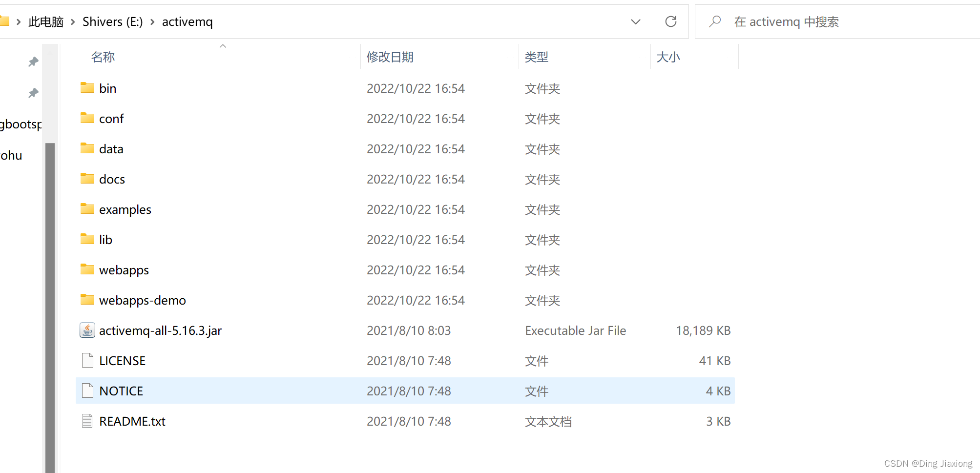980x473 pixels.
Task: Open the address bar history dropdown
Action: (636, 21)
